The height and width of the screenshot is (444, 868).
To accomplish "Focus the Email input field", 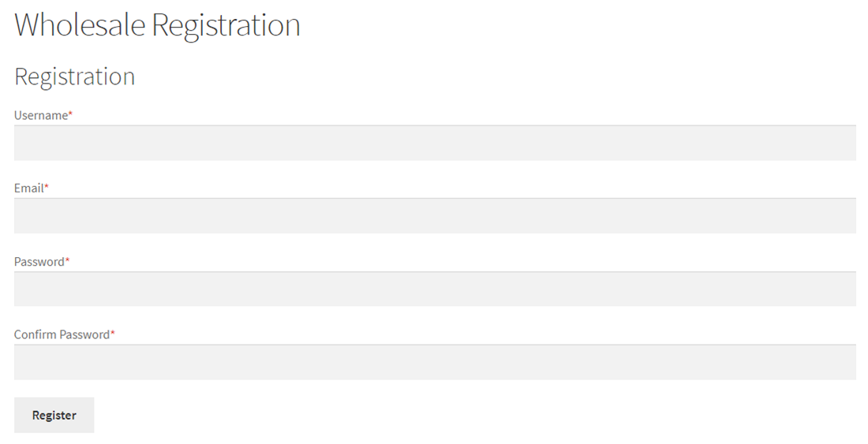I will (435, 216).
